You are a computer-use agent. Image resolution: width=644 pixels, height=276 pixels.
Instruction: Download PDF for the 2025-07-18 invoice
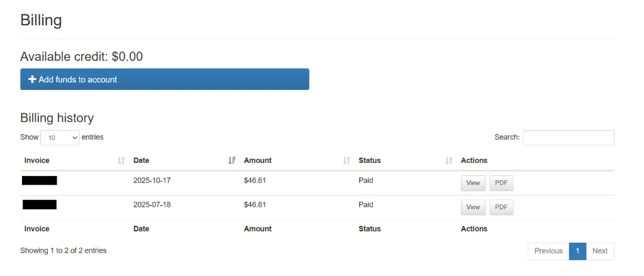click(501, 207)
